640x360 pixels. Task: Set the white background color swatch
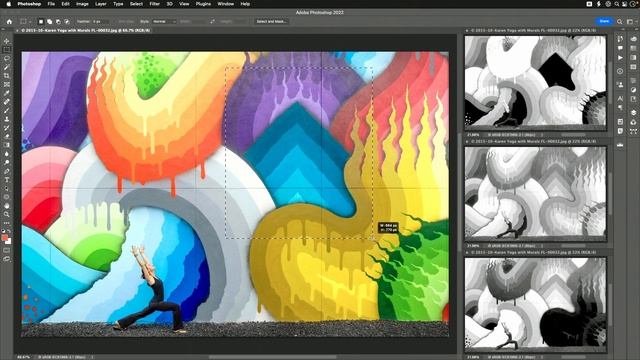[x=9, y=241]
